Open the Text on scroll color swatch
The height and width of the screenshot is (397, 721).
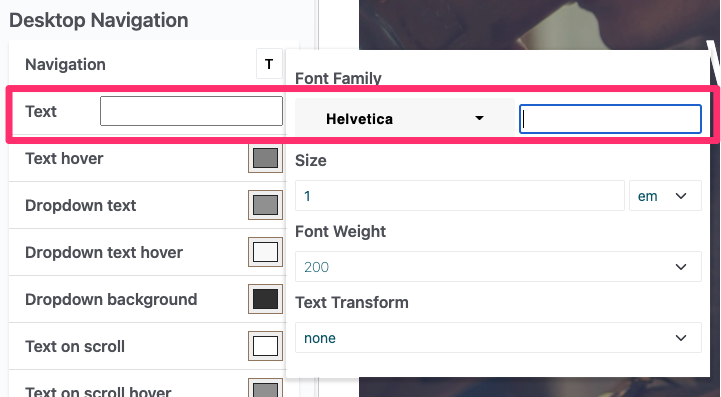coord(265,346)
